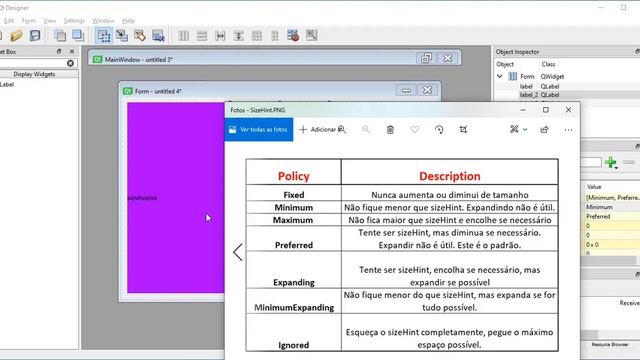
Task: Open the Form menu
Action: 29,20
